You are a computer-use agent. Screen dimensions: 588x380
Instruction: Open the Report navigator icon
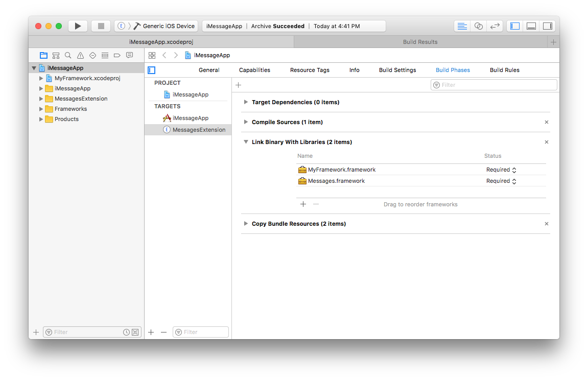[129, 55]
